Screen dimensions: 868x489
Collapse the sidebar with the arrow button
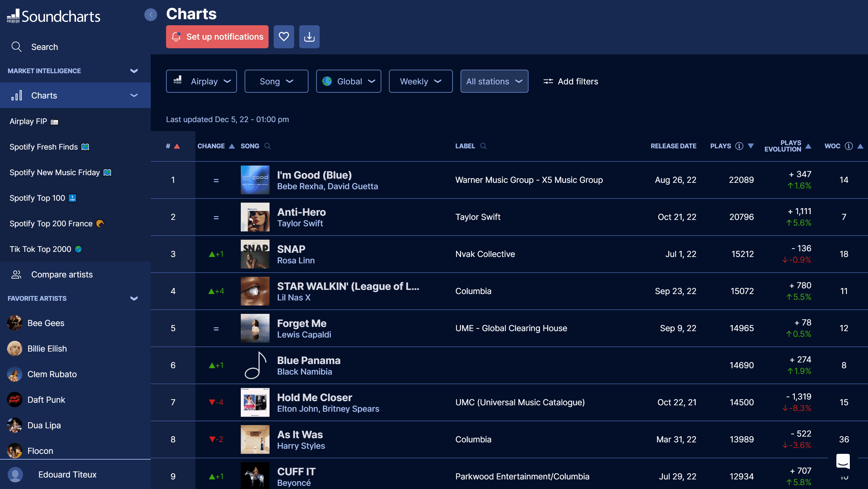[151, 14]
